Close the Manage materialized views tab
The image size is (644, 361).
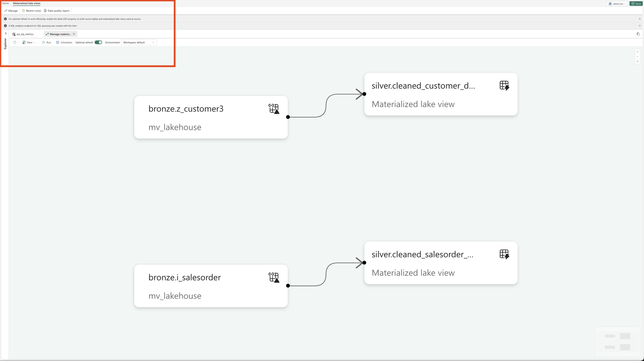coord(74,34)
